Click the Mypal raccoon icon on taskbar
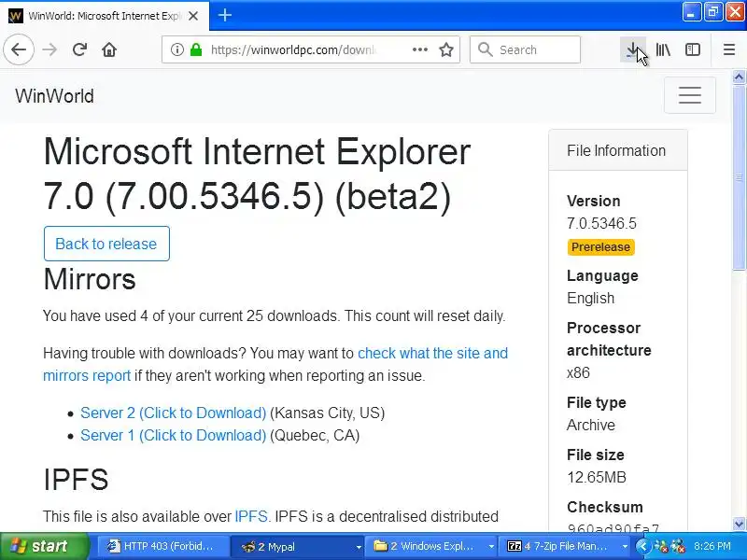The width and height of the screenshot is (747, 560). [x=248, y=546]
